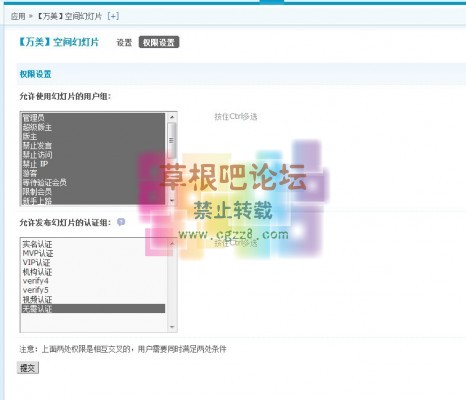Select MVP认证 in verify group list
Screen dimensions: 466x400
93,253
